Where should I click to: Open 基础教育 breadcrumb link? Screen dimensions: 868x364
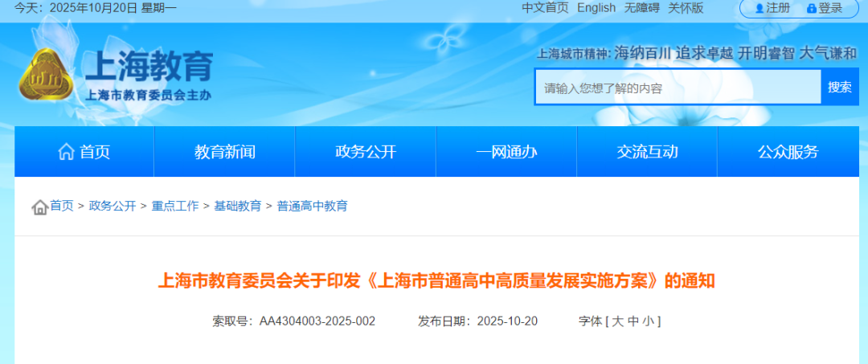tap(237, 207)
